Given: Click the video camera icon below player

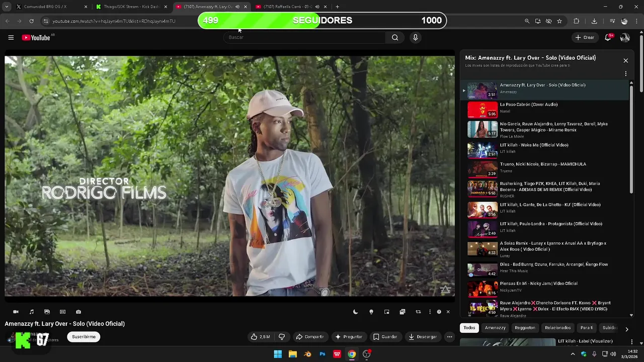Looking at the screenshot, I should 16,312.
